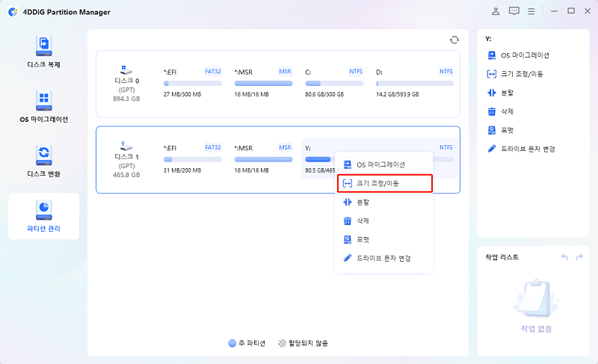The width and height of the screenshot is (598, 364).
Task: Open the feedback message icon in title bar
Action: pos(514,11)
